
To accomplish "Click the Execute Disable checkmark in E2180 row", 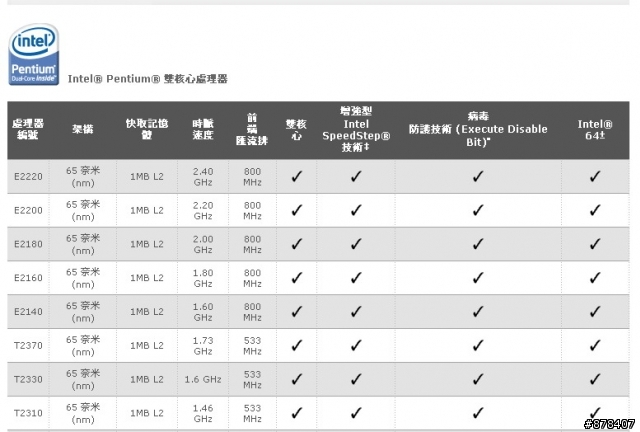I will pos(478,244).
